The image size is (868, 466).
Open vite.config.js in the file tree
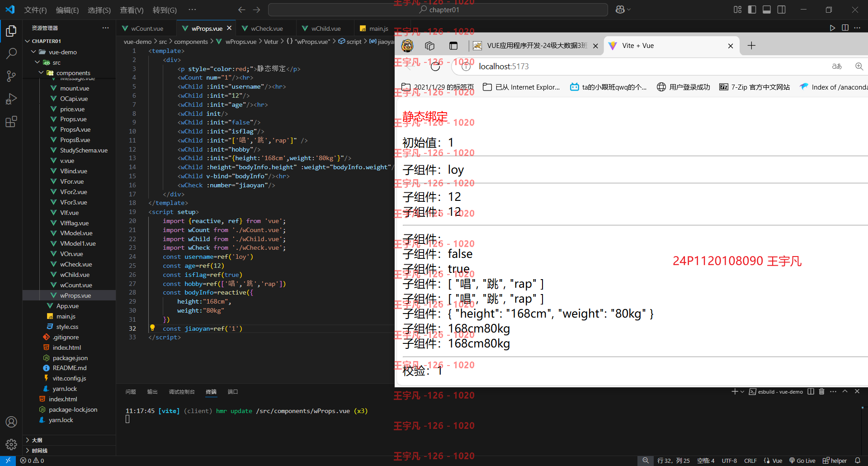tap(69, 378)
